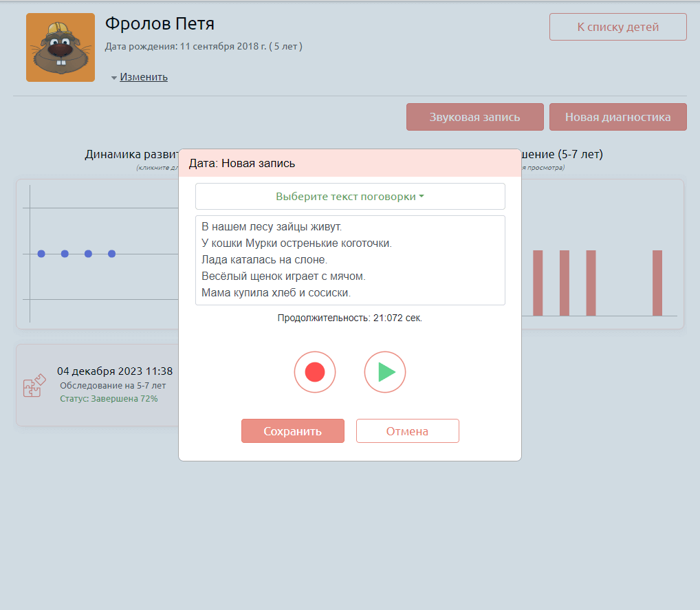This screenshot has height=610, width=700.
Task: Save the recording with "Сохранить"
Action: click(292, 431)
